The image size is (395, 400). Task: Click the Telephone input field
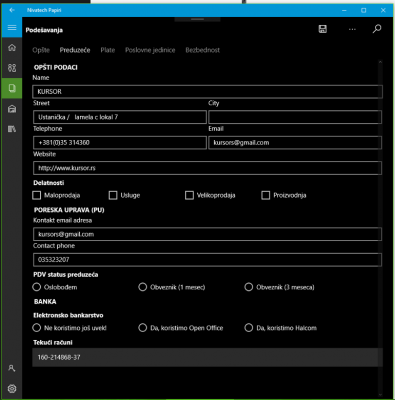point(120,143)
